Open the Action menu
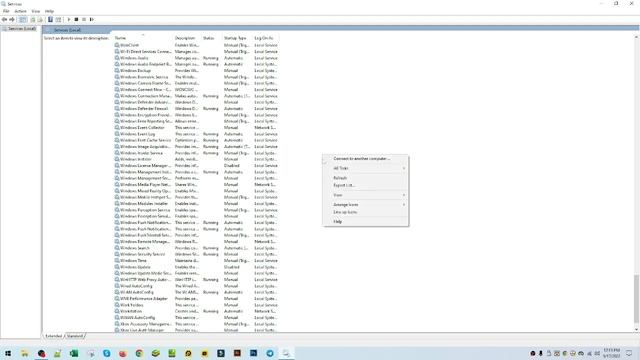The height and width of the screenshot is (360, 640). pyautogui.click(x=20, y=11)
